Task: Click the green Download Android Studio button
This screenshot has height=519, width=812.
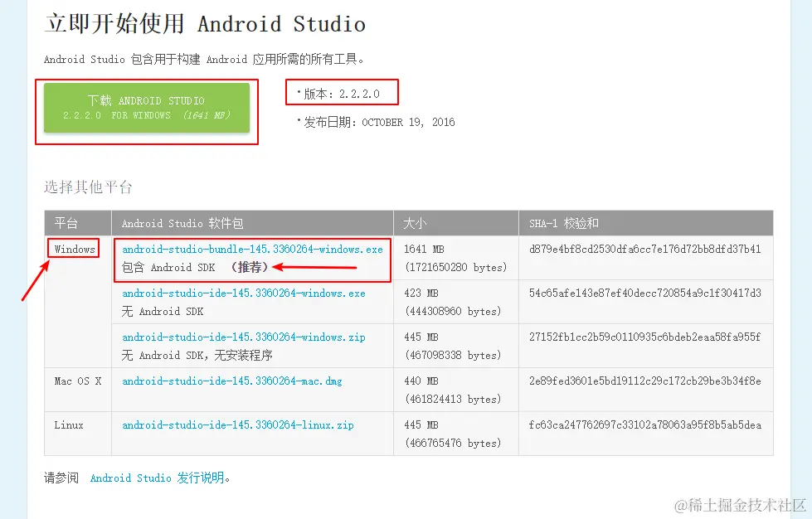Action: [x=147, y=108]
